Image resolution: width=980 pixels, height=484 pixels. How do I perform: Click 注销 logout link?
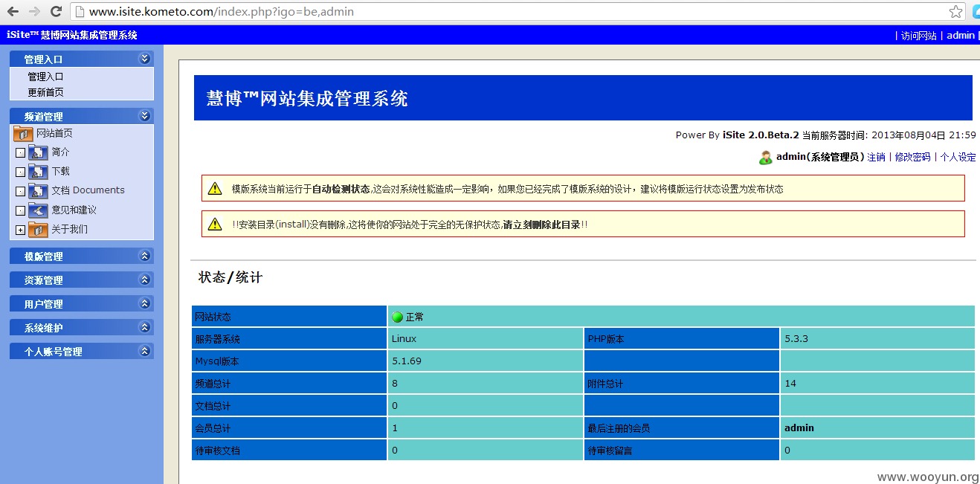coord(877,158)
